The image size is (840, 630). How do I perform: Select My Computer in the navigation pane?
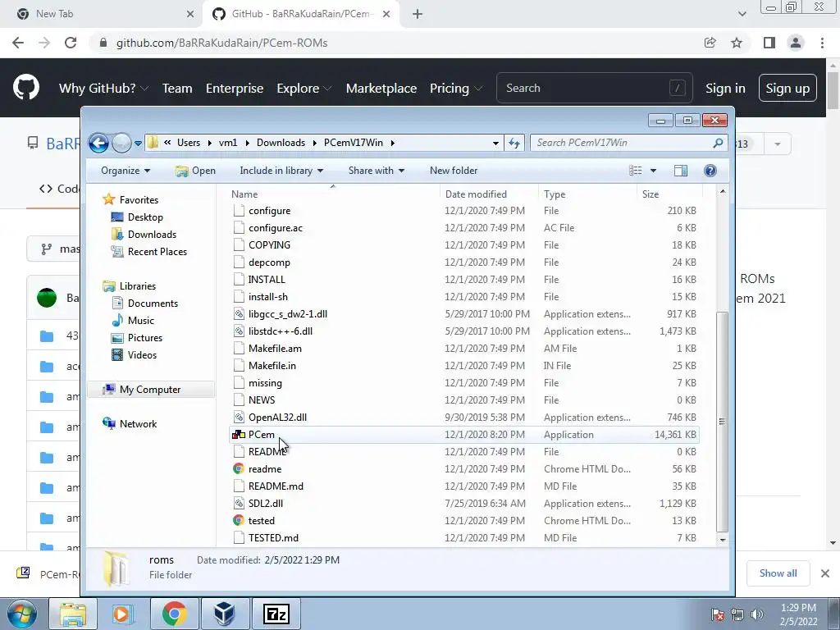click(150, 390)
